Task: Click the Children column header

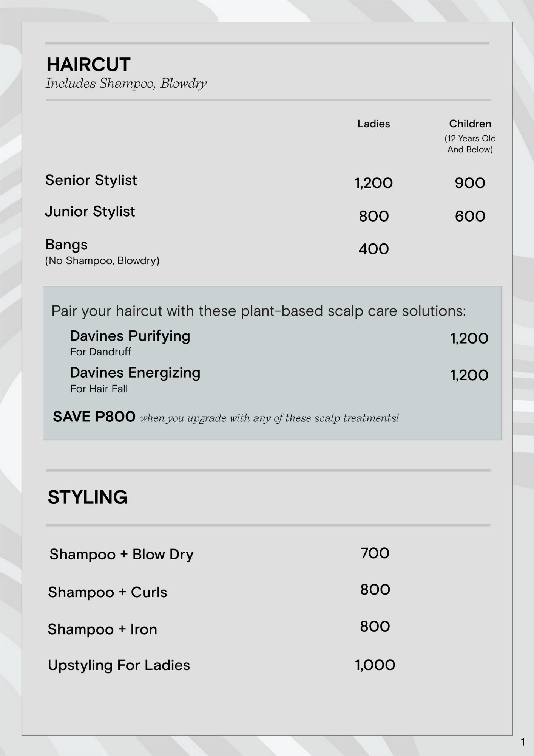Action: 470,124
